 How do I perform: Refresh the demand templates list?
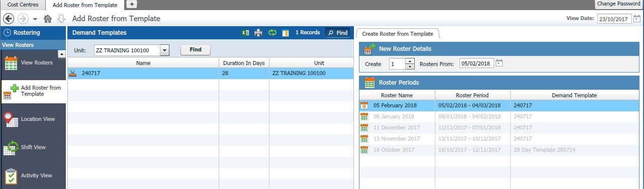(x=272, y=33)
